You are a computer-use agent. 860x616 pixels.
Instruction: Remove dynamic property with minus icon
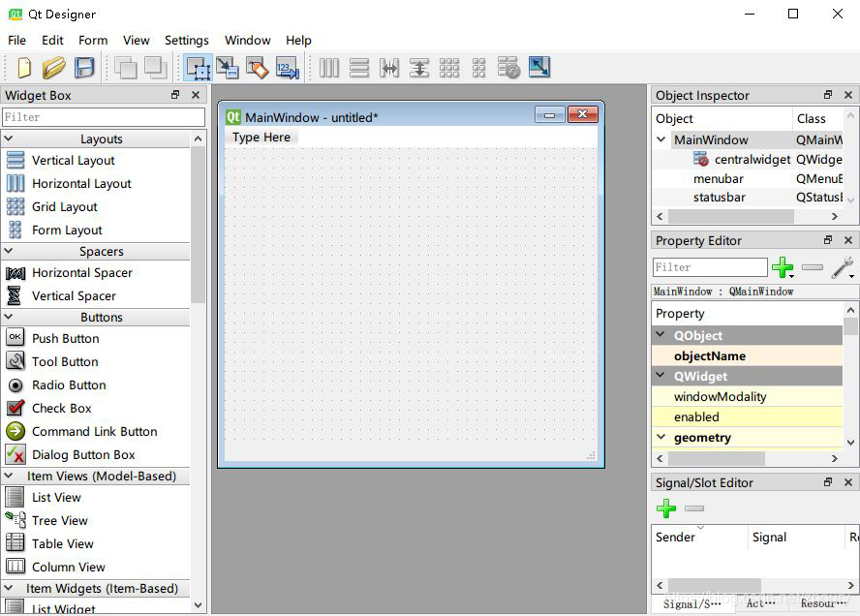813,267
